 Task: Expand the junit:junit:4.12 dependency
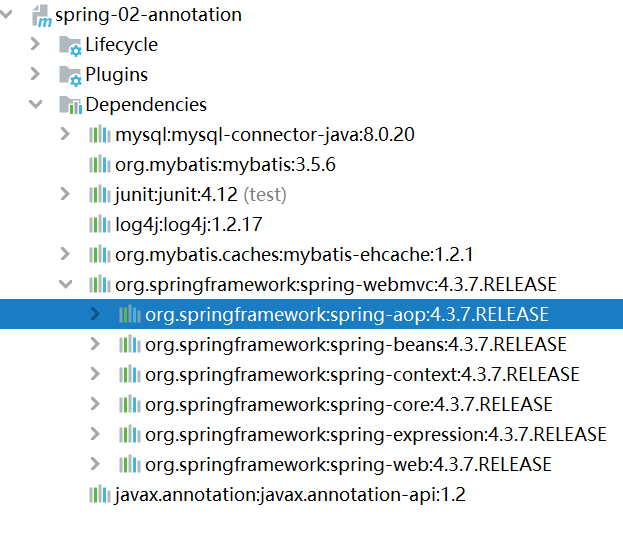pyautogui.click(x=65, y=194)
